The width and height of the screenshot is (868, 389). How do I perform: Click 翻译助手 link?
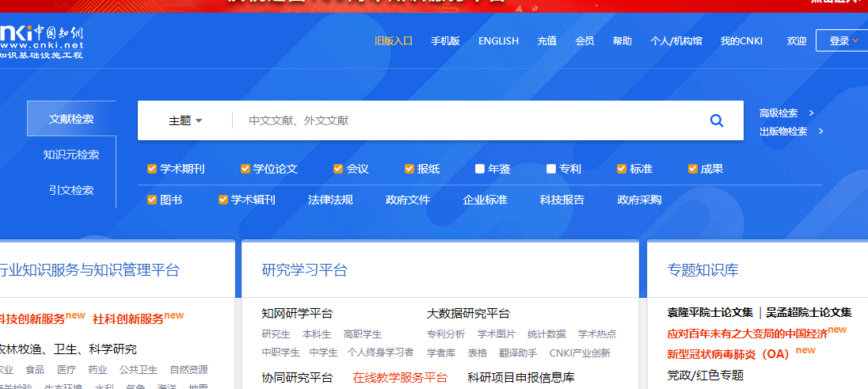518,353
